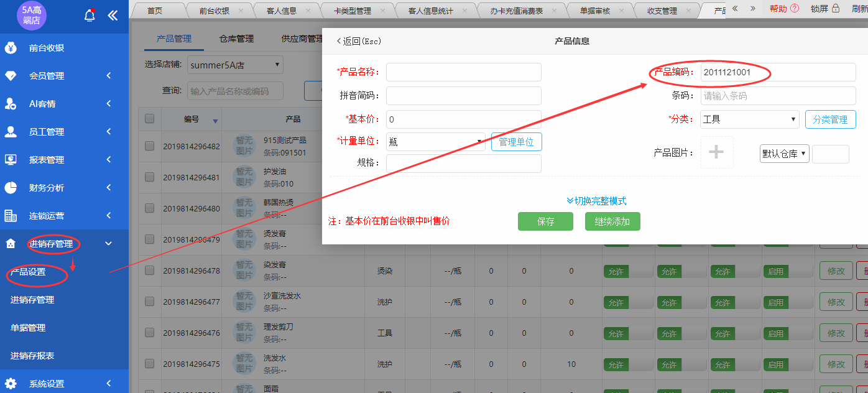Click the diamond icon beside 会员管理
Screen dimensions: 868x393
(11, 76)
